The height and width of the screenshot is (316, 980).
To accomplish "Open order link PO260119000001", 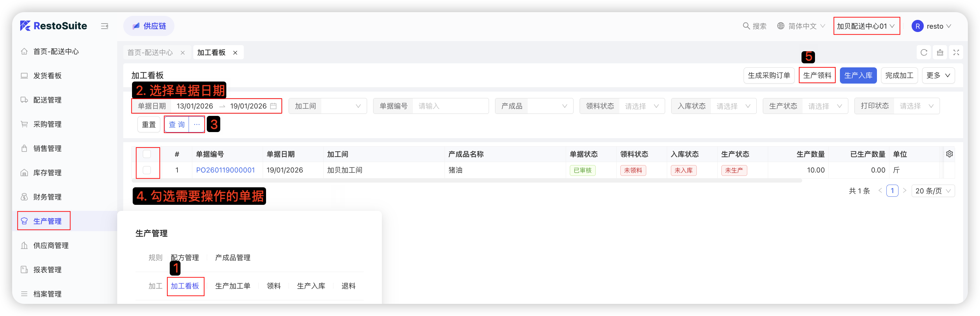I will 225,170.
